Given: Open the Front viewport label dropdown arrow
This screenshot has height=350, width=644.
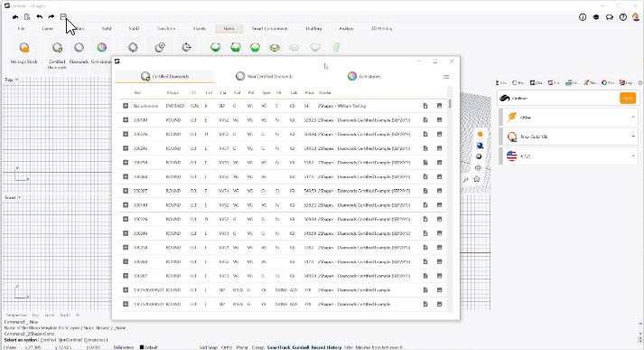Looking at the screenshot, I should (x=19, y=197).
